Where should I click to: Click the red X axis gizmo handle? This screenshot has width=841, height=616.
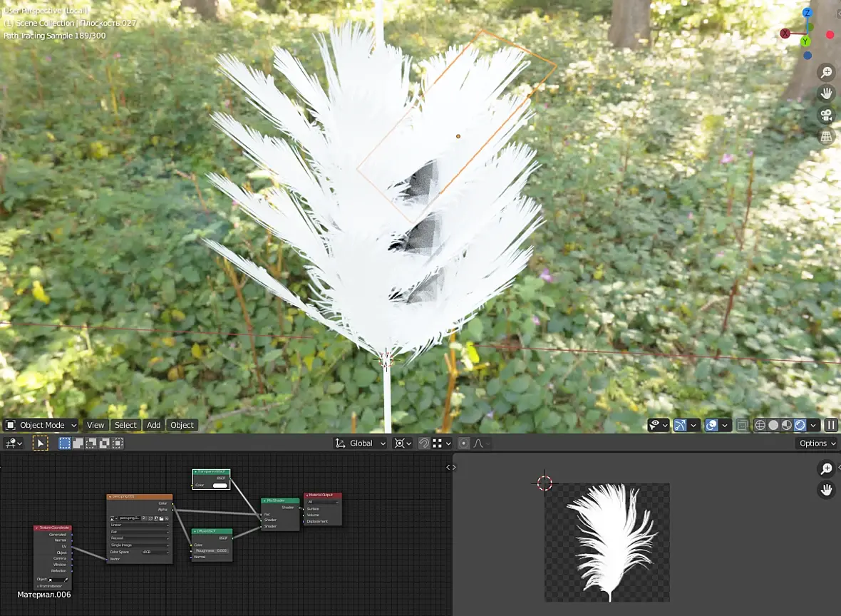(x=785, y=34)
